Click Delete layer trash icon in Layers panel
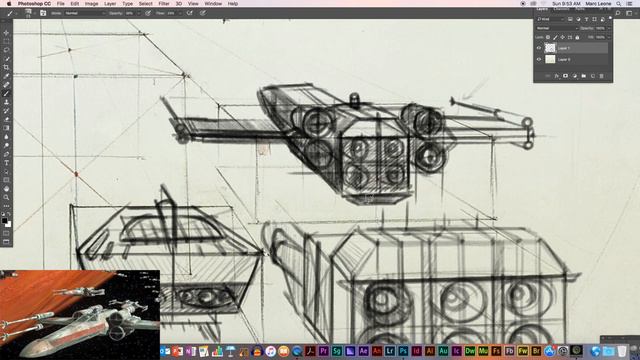 [x=601, y=76]
